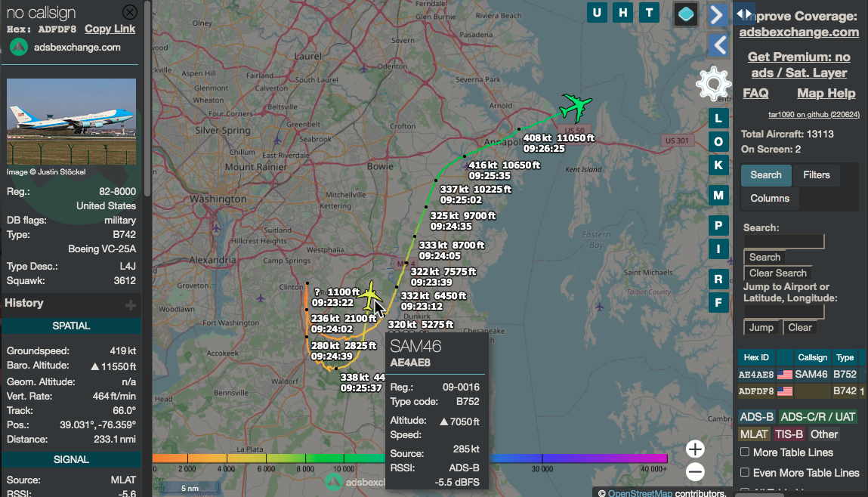
Task: Toggle the T map button
Action: coord(650,13)
